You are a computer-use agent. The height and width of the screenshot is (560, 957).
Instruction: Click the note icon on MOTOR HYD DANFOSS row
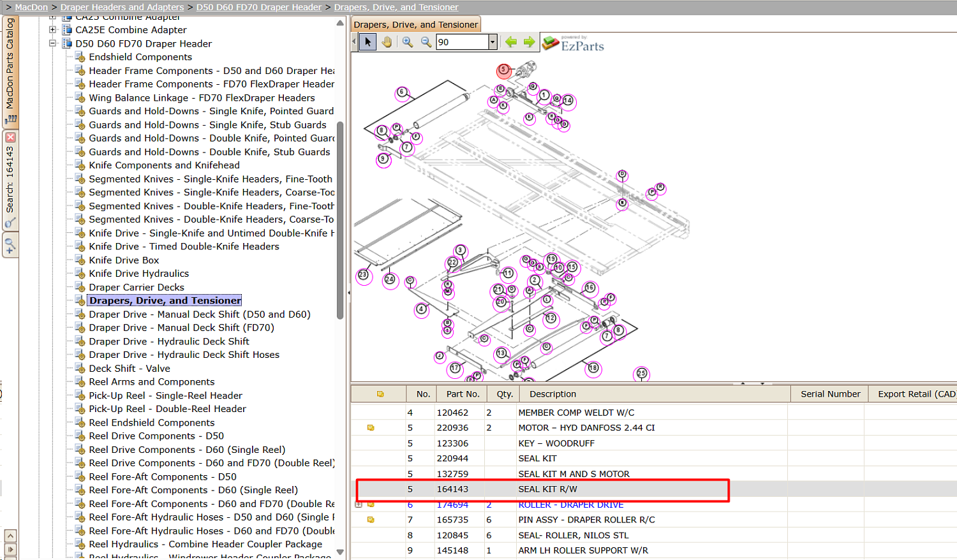371,428
